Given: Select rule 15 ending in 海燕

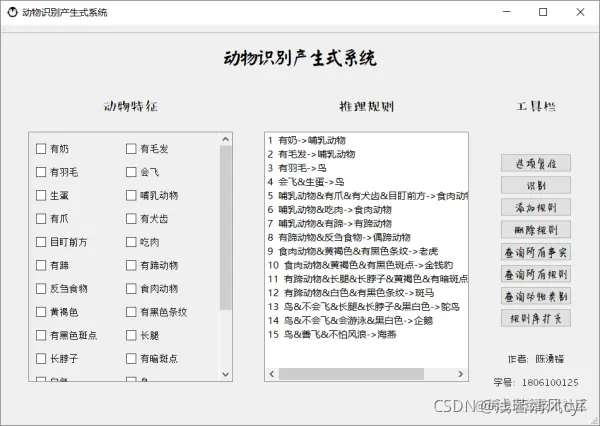Looking at the screenshot, I should point(366,334).
